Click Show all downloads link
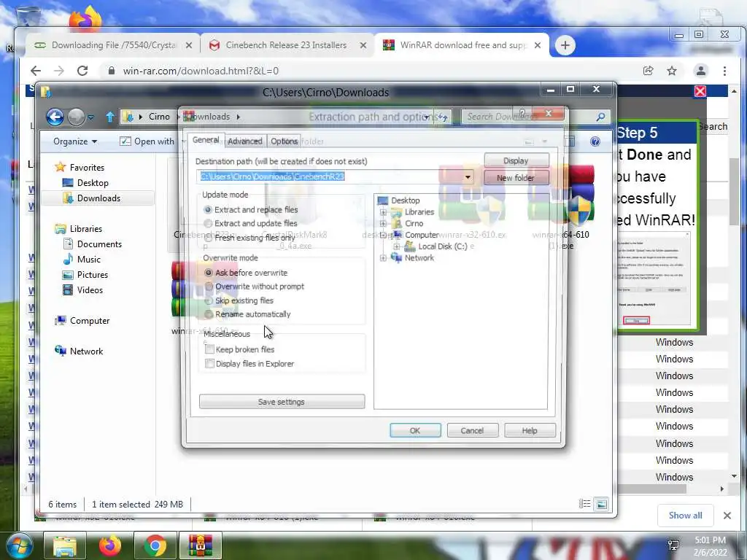This screenshot has height=560, width=747. tap(685, 516)
